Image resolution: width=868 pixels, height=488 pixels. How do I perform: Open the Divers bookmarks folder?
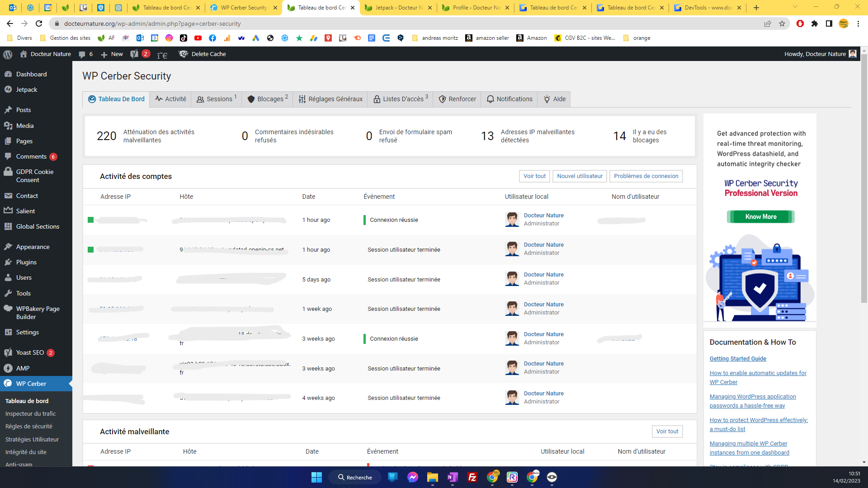click(20, 38)
